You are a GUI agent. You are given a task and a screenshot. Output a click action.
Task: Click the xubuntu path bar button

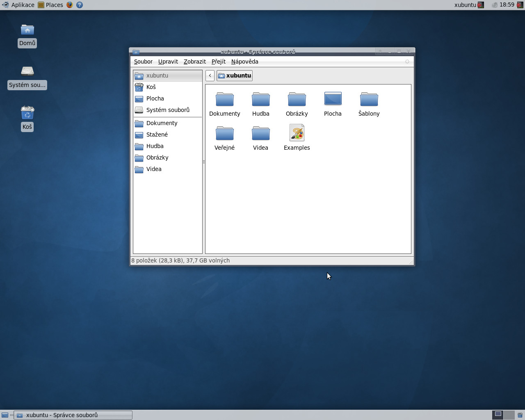[x=235, y=75]
